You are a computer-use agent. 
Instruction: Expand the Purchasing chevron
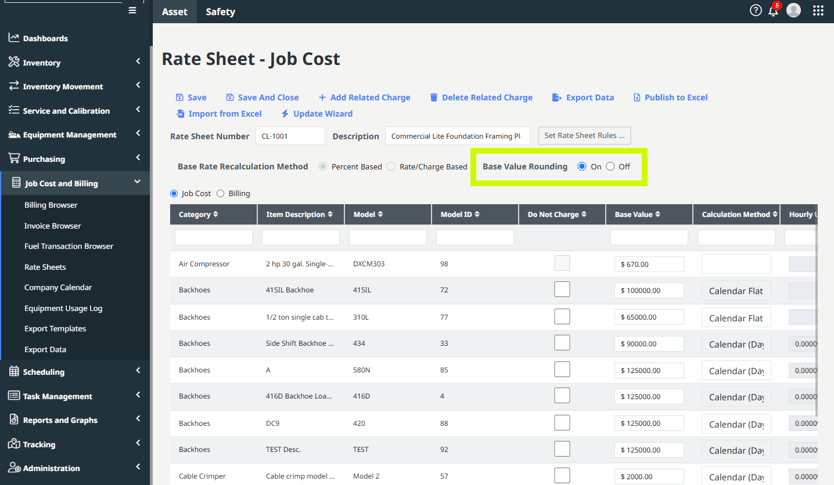(x=138, y=157)
